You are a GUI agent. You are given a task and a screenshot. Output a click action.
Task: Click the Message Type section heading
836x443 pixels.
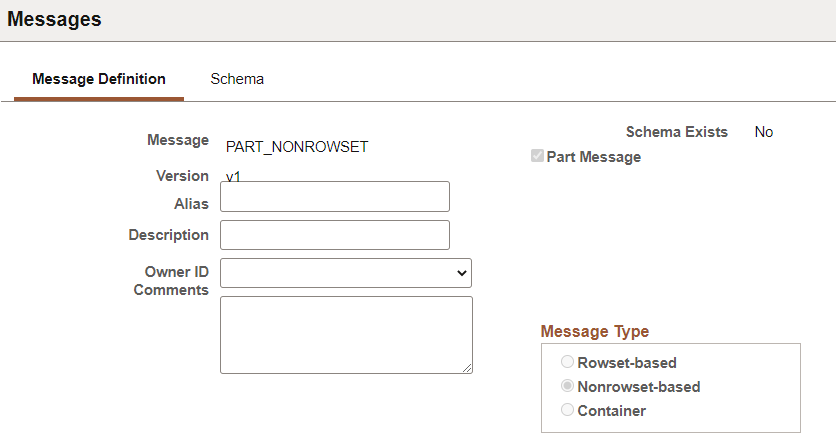594,332
